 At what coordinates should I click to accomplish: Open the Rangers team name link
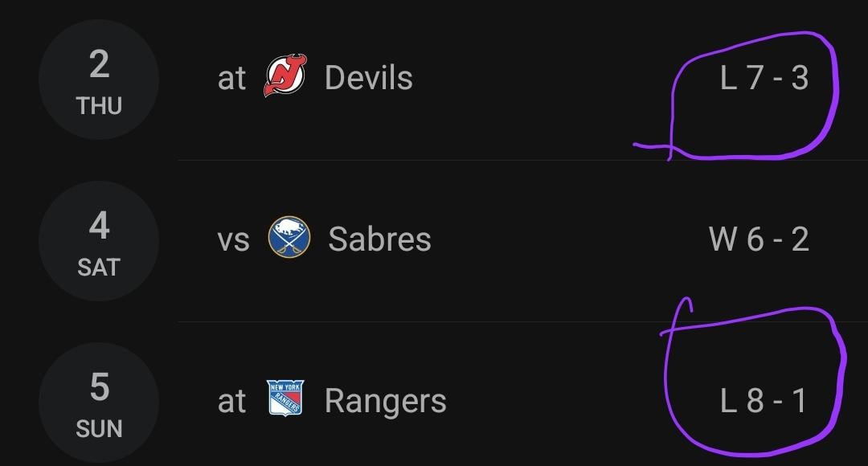tap(385, 400)
